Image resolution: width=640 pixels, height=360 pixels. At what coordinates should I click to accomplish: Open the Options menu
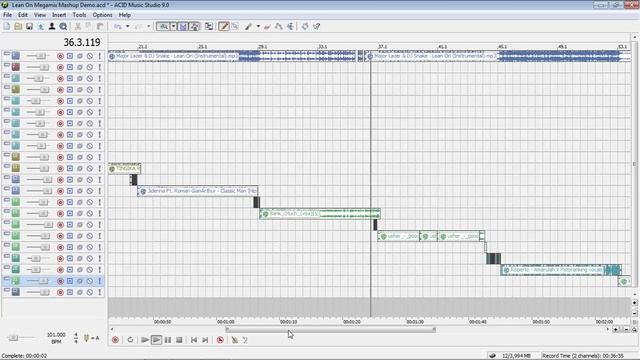pyautogui.click(x=102, y=15)
